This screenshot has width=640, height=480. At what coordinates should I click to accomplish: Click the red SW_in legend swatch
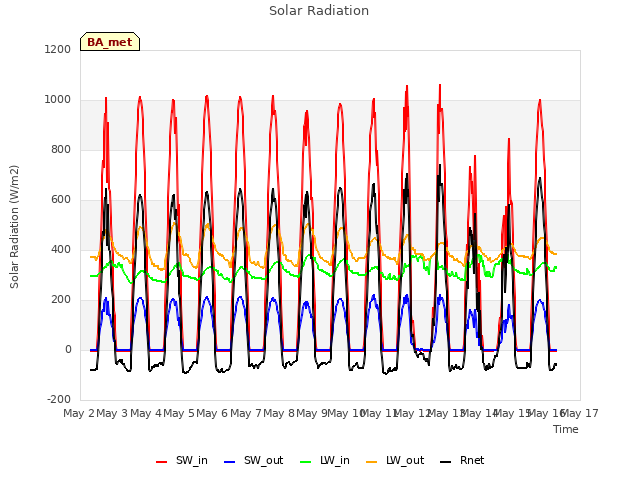click(x=162, y=462)
